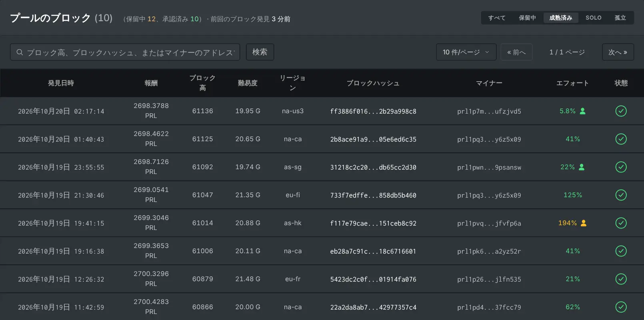Click the search magnifier icon
Viewport: 644px width, 320px height.
20,52
